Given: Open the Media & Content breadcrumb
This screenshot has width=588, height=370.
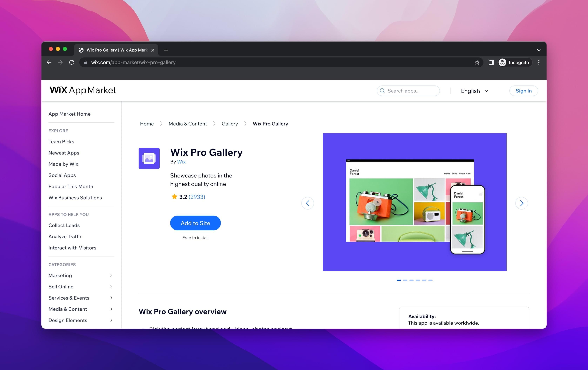Looking at the screenshot, I should point(188,124).
